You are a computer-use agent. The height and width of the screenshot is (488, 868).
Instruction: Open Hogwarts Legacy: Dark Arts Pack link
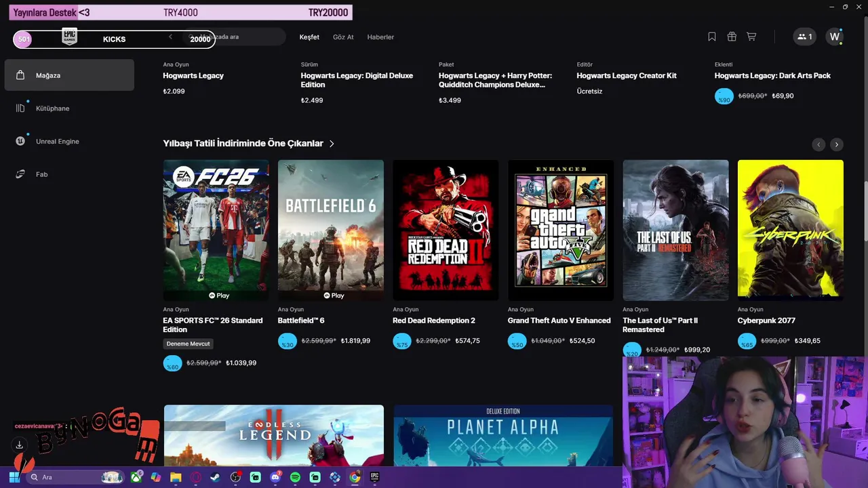point(772,76)
